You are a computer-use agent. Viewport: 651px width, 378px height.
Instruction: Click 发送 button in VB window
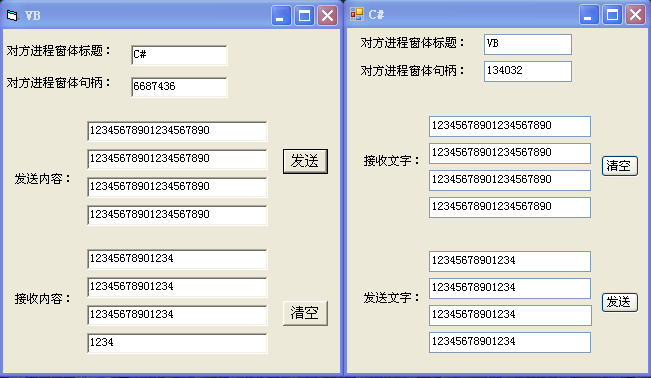pyautogui.click(x=306, y=161)
